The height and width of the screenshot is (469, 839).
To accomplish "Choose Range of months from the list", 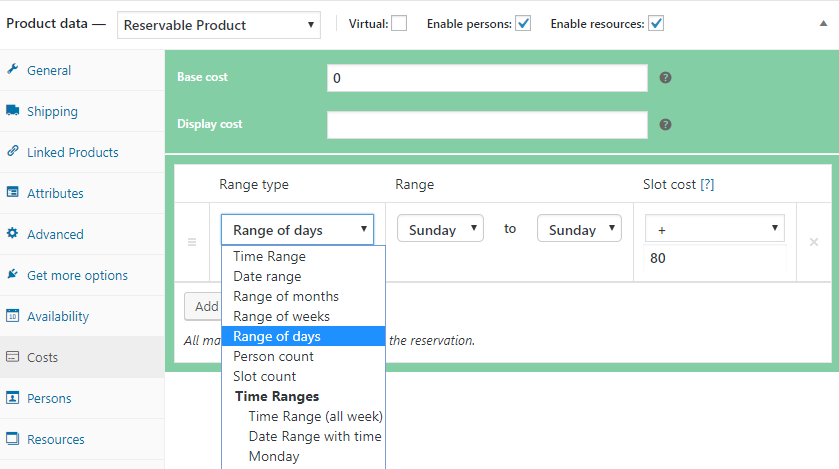I will tap(286, 296).
